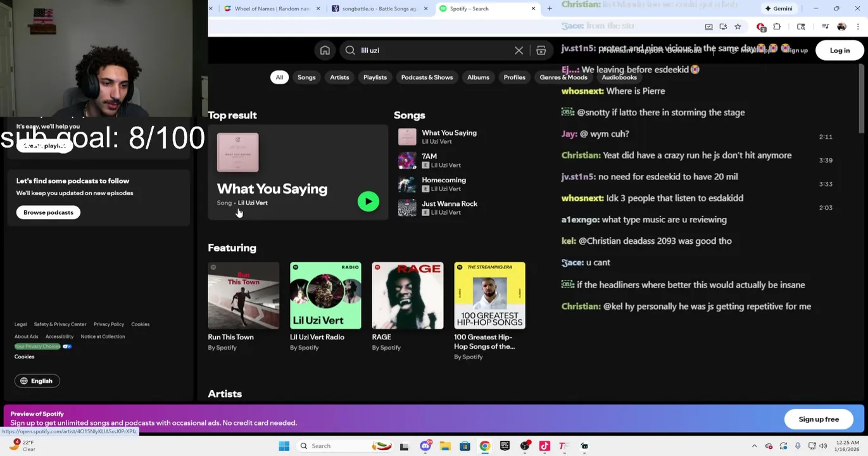868x456 pixels.
Task: Clear the search query with X icon
Action: tap(519, 51)
